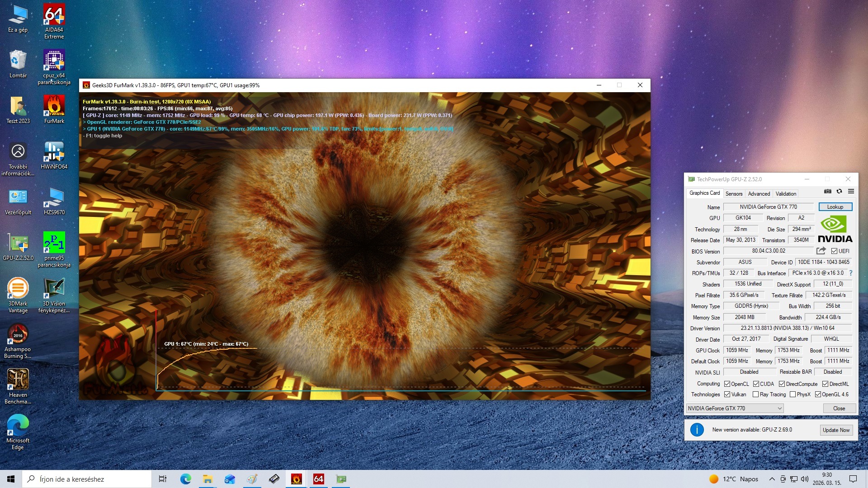Click the Bus Interface question mark icon

851,273
